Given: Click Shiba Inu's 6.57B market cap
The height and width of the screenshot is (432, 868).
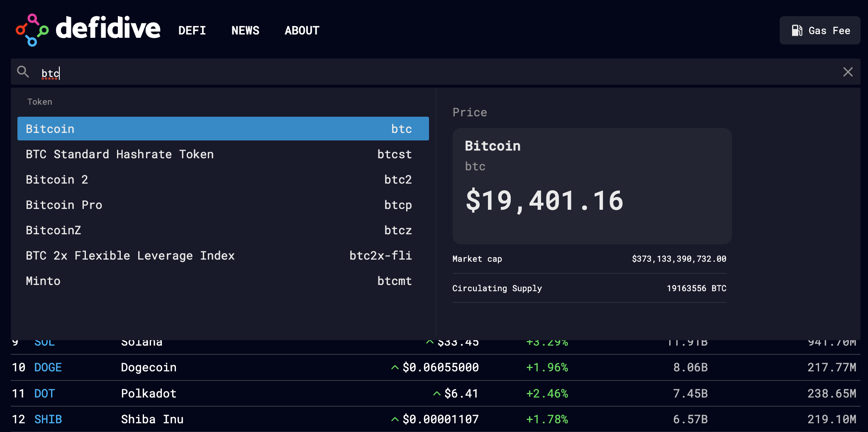Looking at the screenshot, I should point(690,419).
